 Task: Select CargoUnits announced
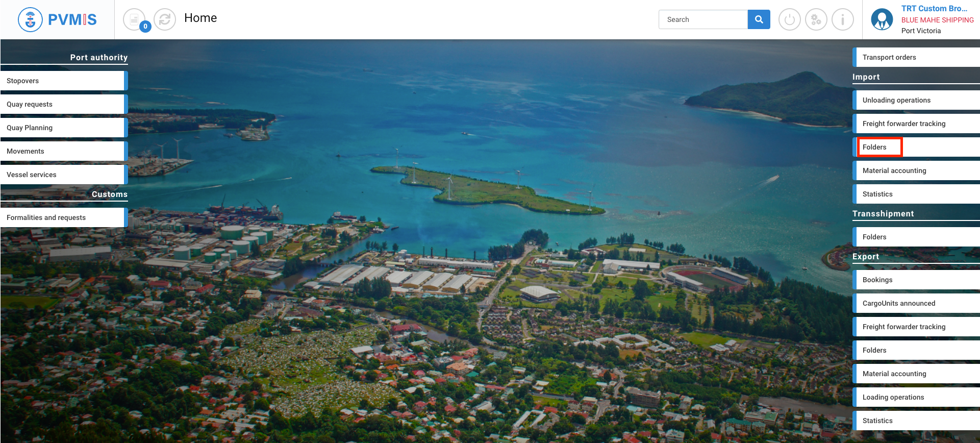pyautogui.click(x=916, y=303)
